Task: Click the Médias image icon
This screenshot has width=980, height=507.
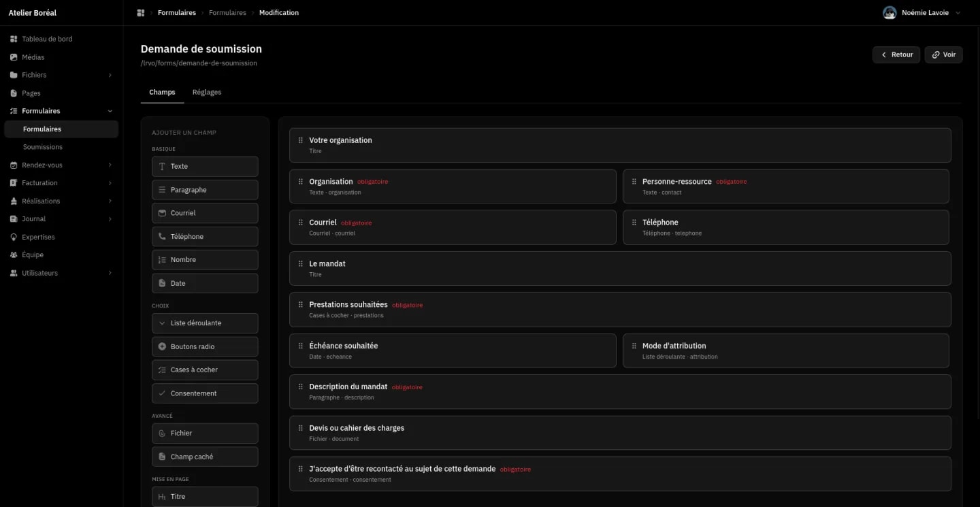Action: click(14, 57)
